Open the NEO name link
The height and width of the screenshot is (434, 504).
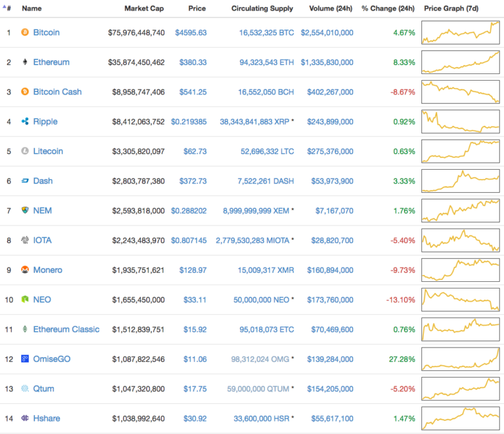coord(42,300)
